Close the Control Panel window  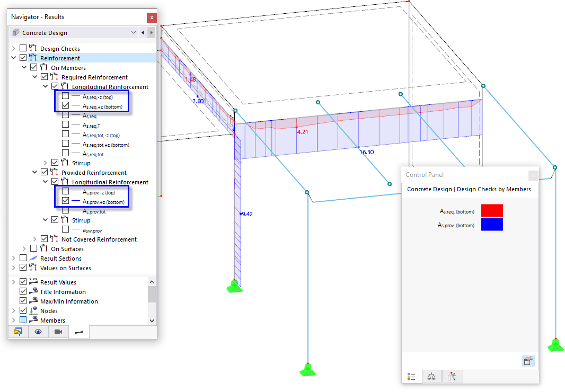click(x=533, y=175)
